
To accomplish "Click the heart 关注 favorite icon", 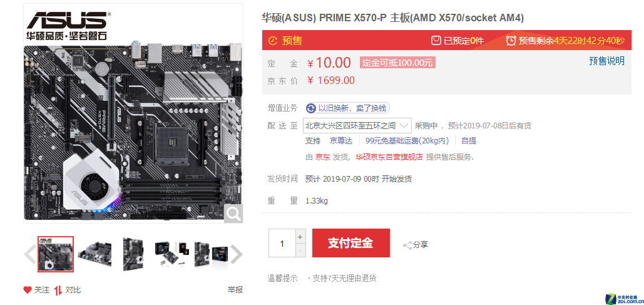I will tap(28, 290).
